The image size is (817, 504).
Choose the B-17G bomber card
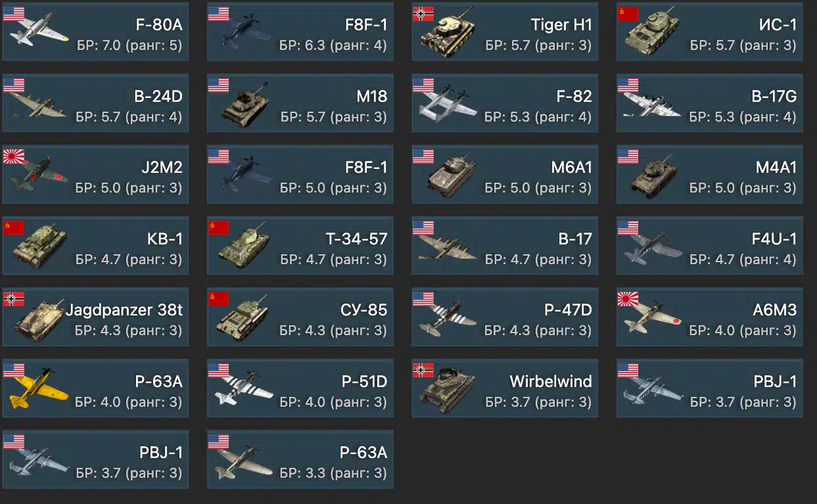click(709, 104)
